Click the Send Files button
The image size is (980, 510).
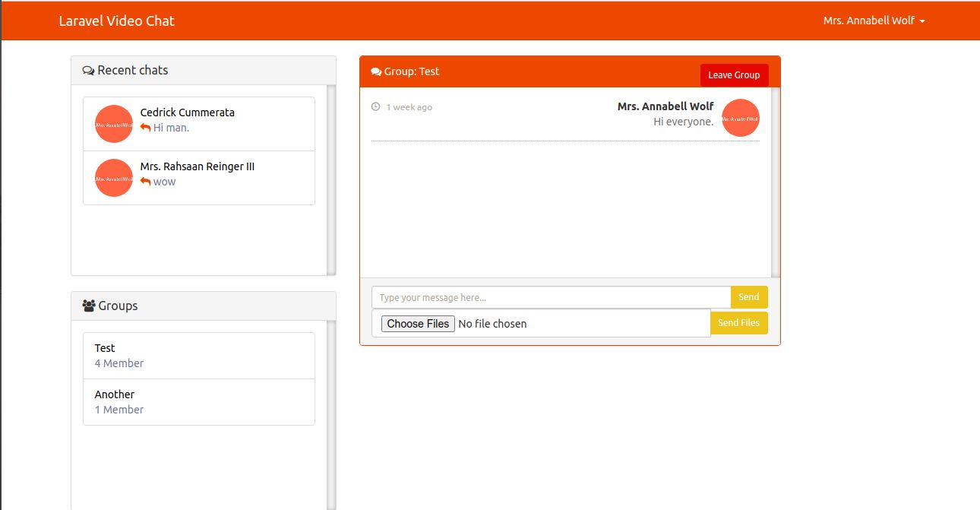tap(739, 323)
